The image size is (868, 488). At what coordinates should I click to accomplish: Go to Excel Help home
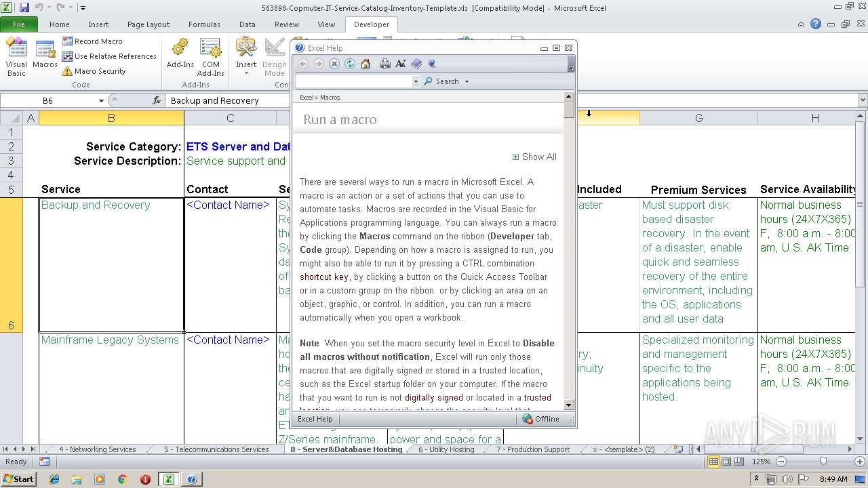pos(366,64)
